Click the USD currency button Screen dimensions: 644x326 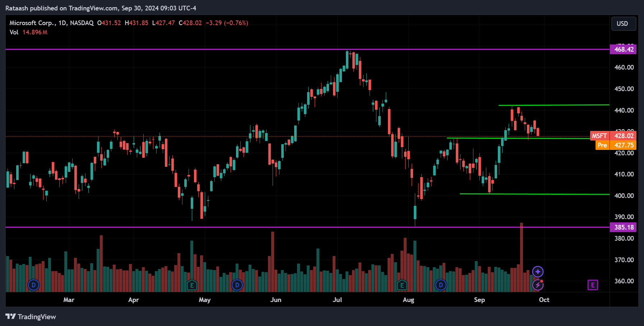[x=624, y=24]
